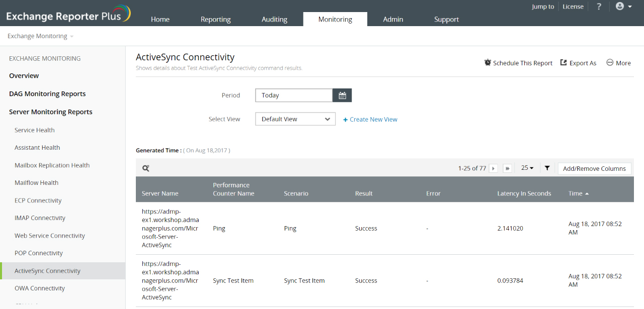The height and width of the screenshot is (309, 644).
Task: Expand the Select View dropdown
Action: point(295,119)
